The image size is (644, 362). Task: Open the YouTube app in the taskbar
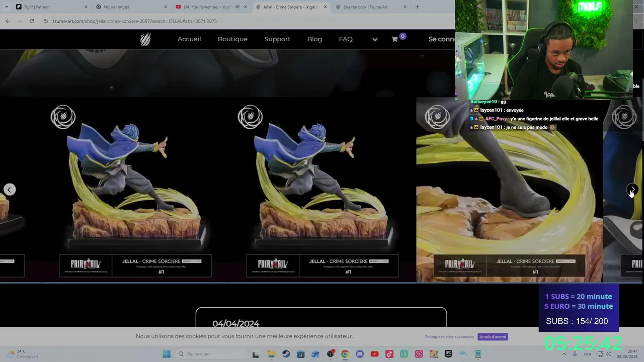click(374, 354)
